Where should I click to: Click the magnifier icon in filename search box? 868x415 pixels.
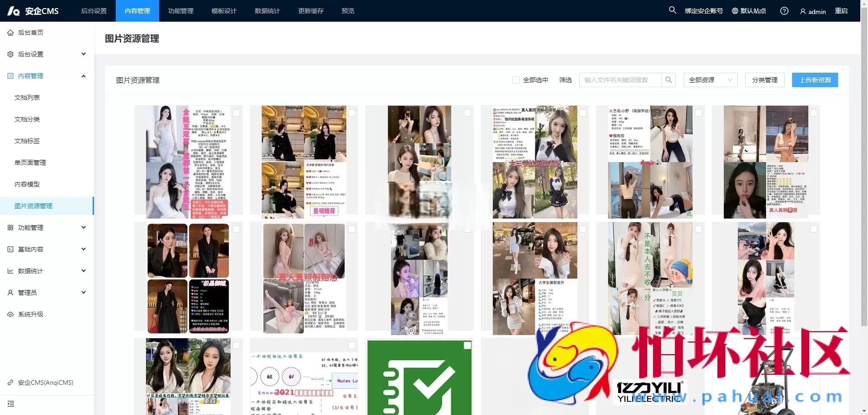pyautogui.click(x=669, y=80)
